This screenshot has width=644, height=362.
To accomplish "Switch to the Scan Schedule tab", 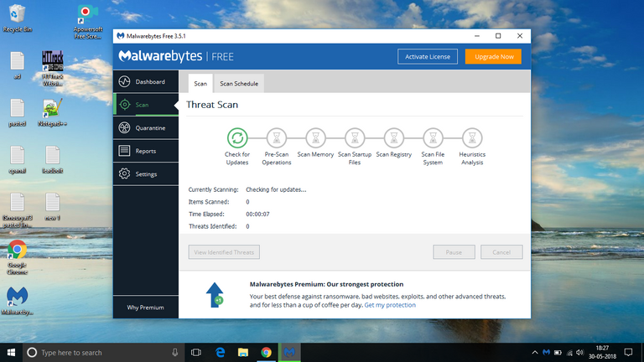I will 239,83.
